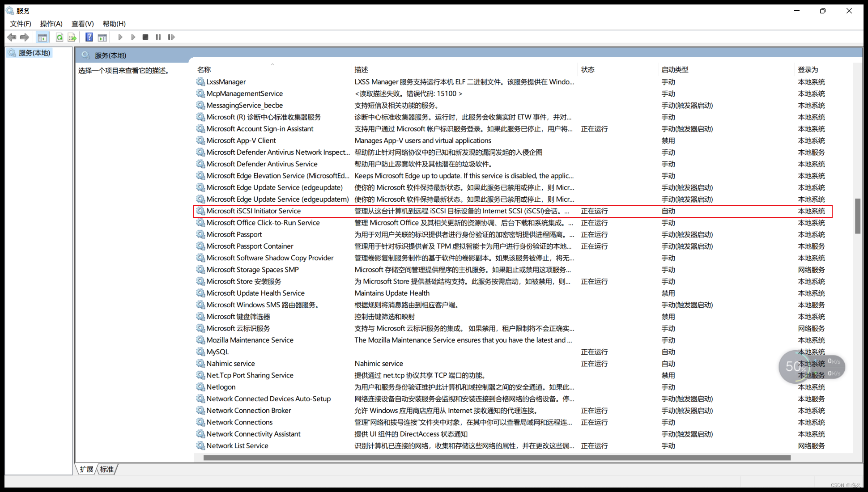Click 'Nahimic service' description cell
The image size is (868, 492).
(x=379, y=364)
